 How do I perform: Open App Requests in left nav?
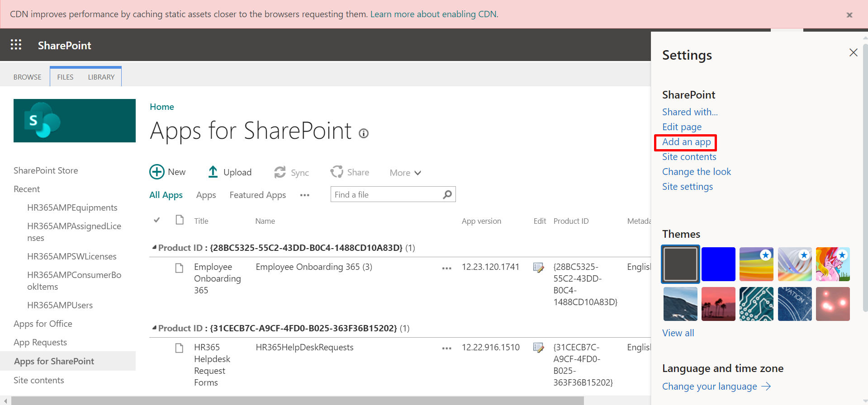40,342
